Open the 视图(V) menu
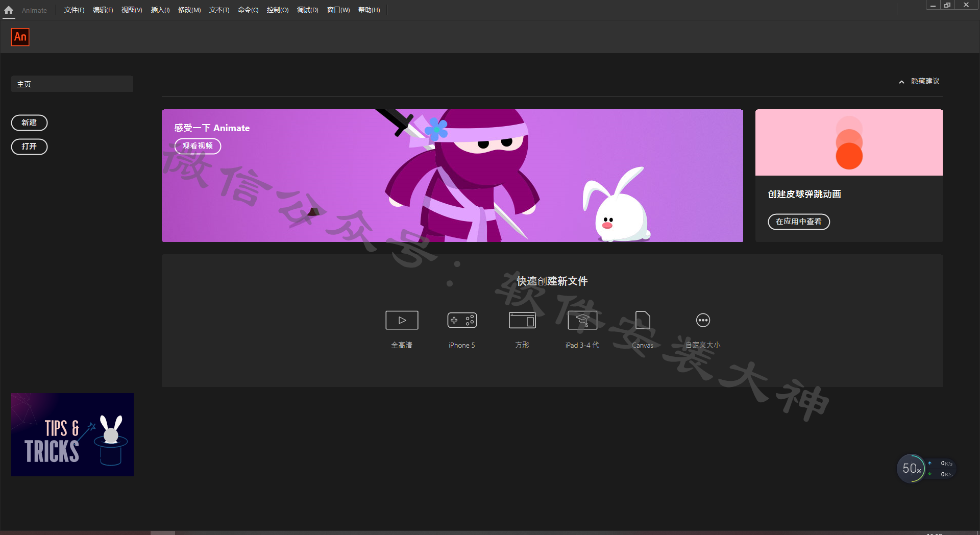Viewport: 980px width, 535px height. 132,10
